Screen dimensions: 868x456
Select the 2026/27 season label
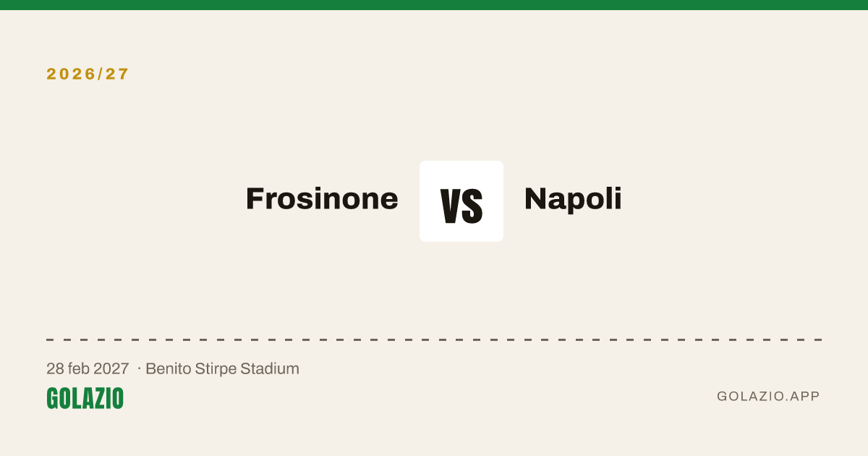pyautogui.click(x=88, y=74)
